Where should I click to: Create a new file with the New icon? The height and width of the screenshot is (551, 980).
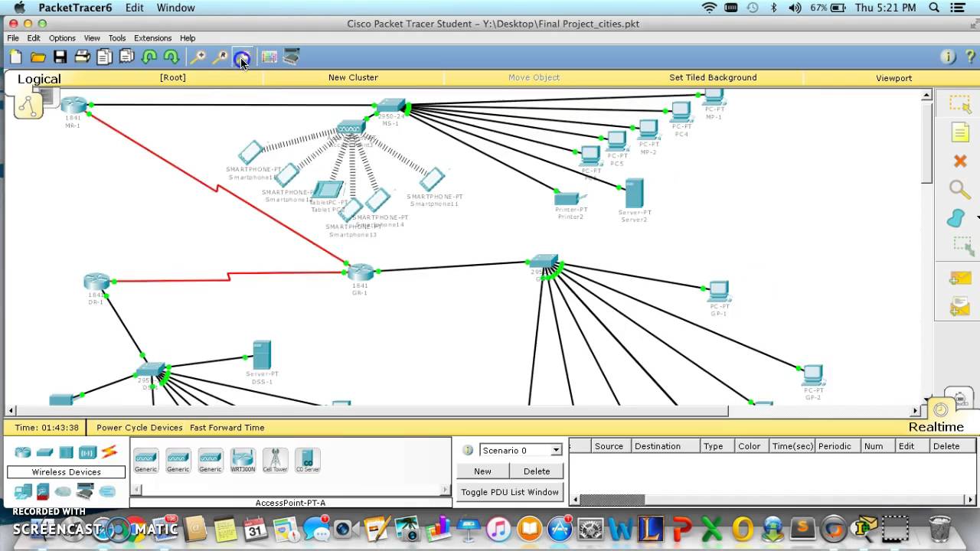pos(15,57)
